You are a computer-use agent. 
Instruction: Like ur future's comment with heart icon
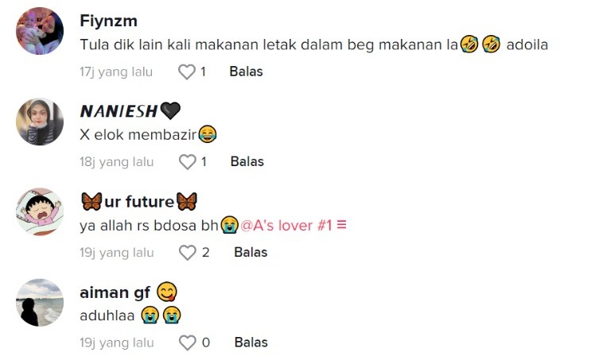[187, 253]
